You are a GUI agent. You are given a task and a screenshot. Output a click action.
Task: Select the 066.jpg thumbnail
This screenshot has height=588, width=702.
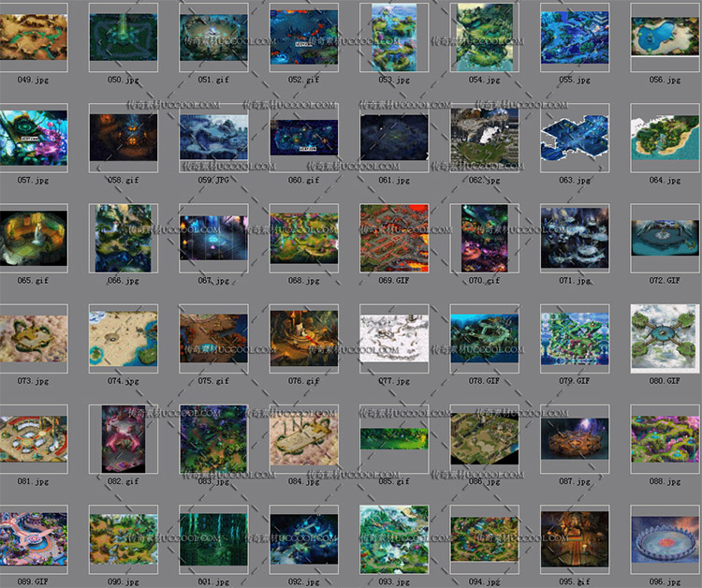124,238
